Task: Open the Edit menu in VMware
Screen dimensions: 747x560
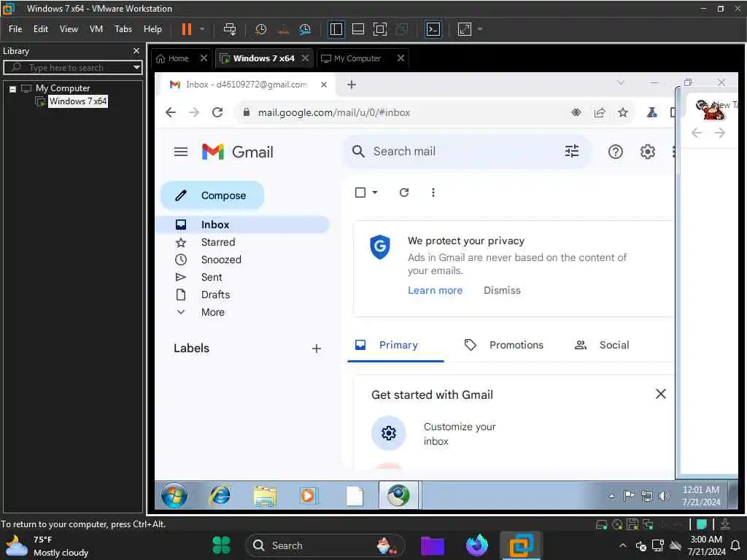Action: 41,29
